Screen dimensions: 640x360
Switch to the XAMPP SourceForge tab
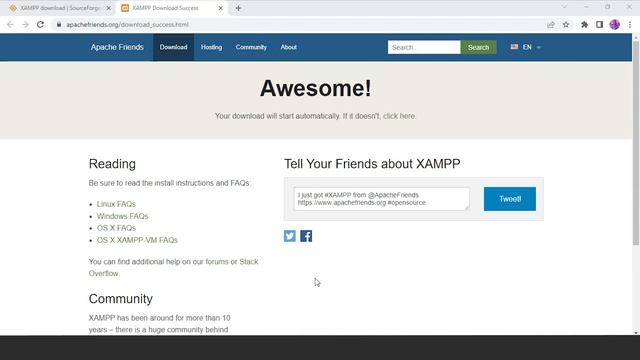click(x=59, y=8)
